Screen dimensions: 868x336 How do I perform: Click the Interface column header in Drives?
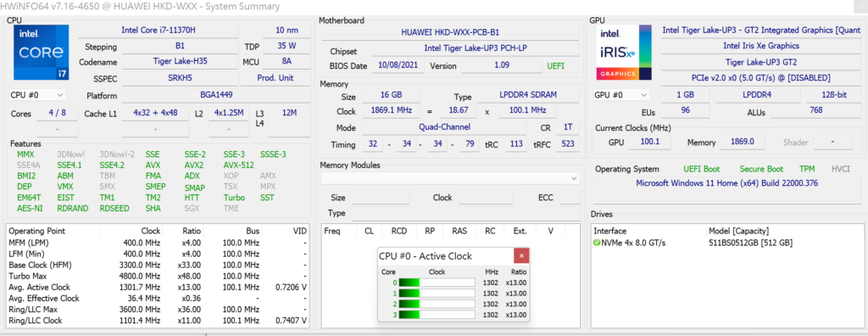(x=609, y=231)
